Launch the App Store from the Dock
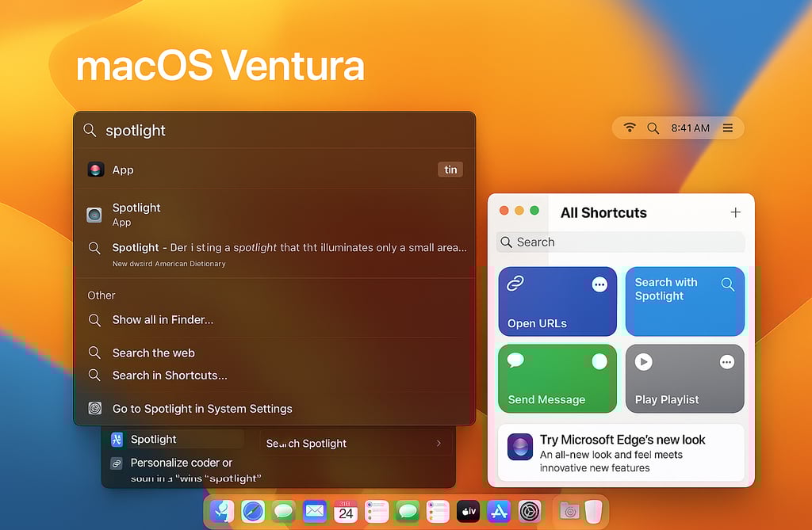Image resolution: width=812 pixels, height=530 pixels. [500, 511]
